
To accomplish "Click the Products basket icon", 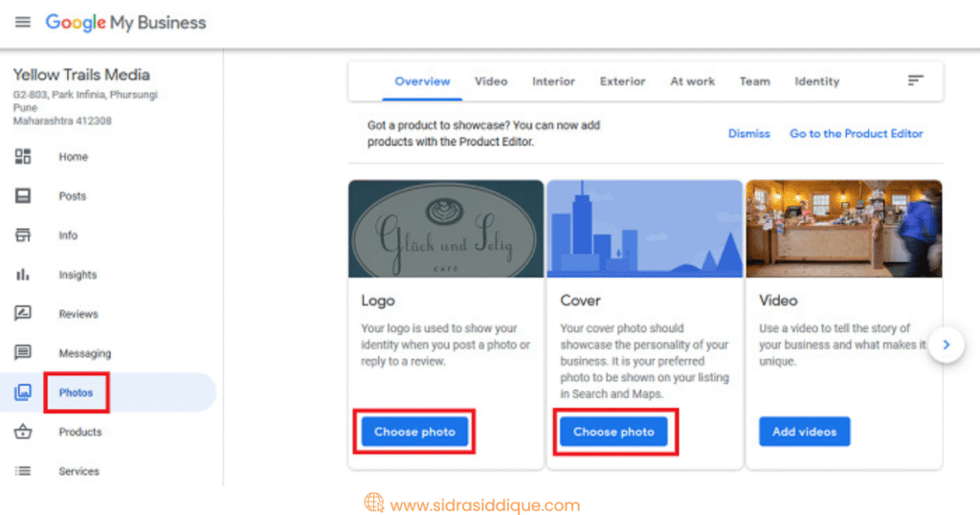I will (x=23, y=432).
